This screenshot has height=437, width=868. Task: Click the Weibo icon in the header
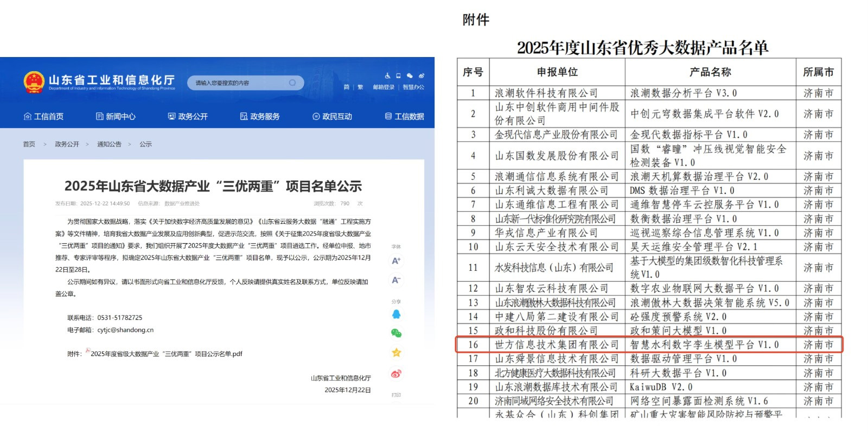pyautogui.click(x=422, y=76)
